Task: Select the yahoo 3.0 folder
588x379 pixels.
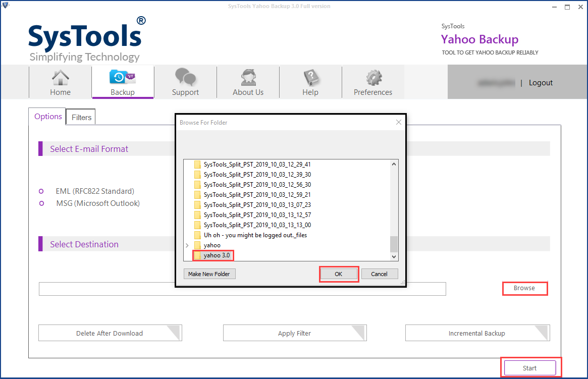Action: coord(217,255)
